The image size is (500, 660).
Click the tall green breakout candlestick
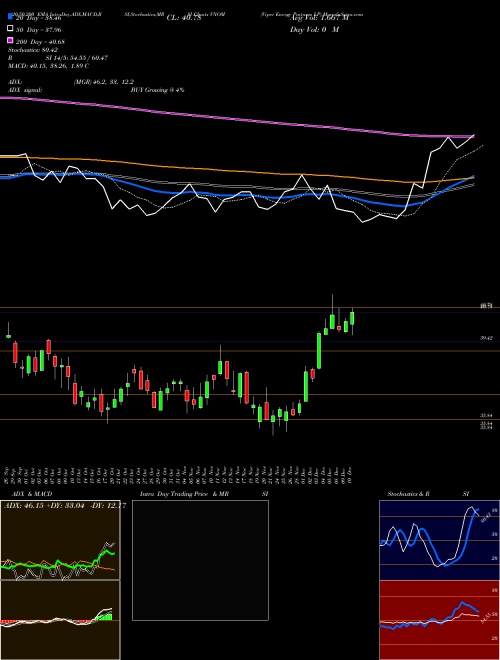pyautogui.click(x=319, y=351)
